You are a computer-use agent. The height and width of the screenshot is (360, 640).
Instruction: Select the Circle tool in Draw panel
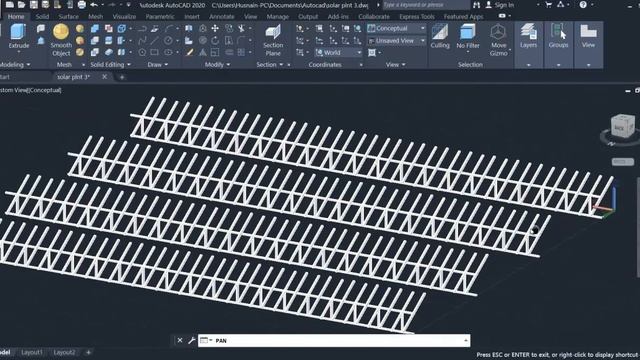tap(168, 40)
